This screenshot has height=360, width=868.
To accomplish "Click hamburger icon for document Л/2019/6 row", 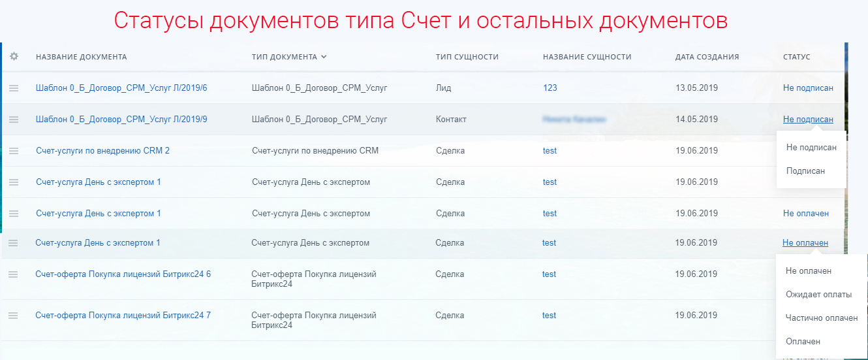I will (14, 88).
